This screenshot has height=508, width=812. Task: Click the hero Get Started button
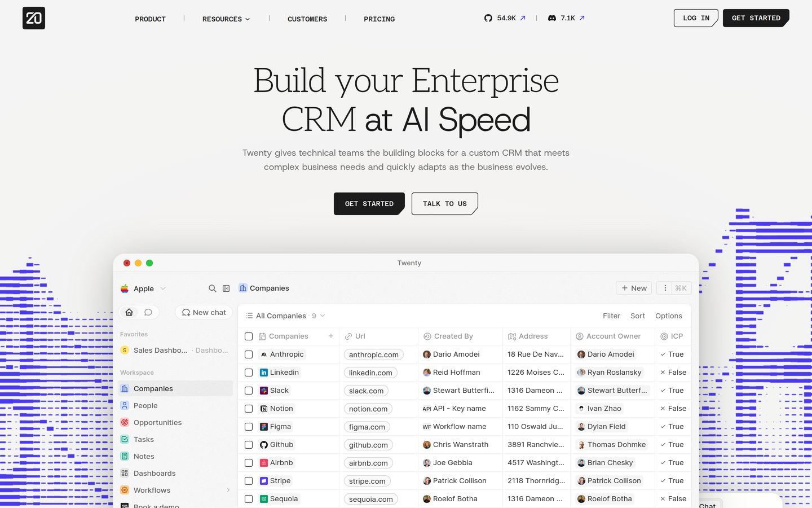pyautogui.click(x=369, y=204)
